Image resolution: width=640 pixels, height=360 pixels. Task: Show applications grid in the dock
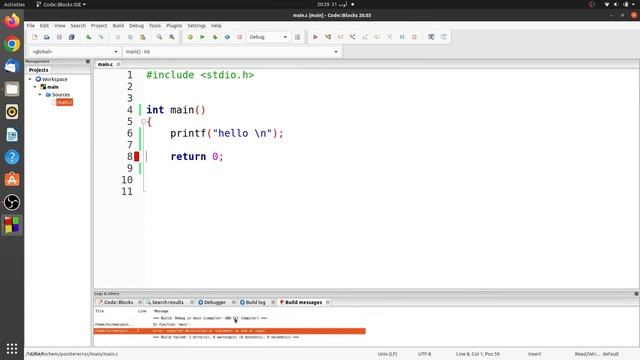(12, 349)
